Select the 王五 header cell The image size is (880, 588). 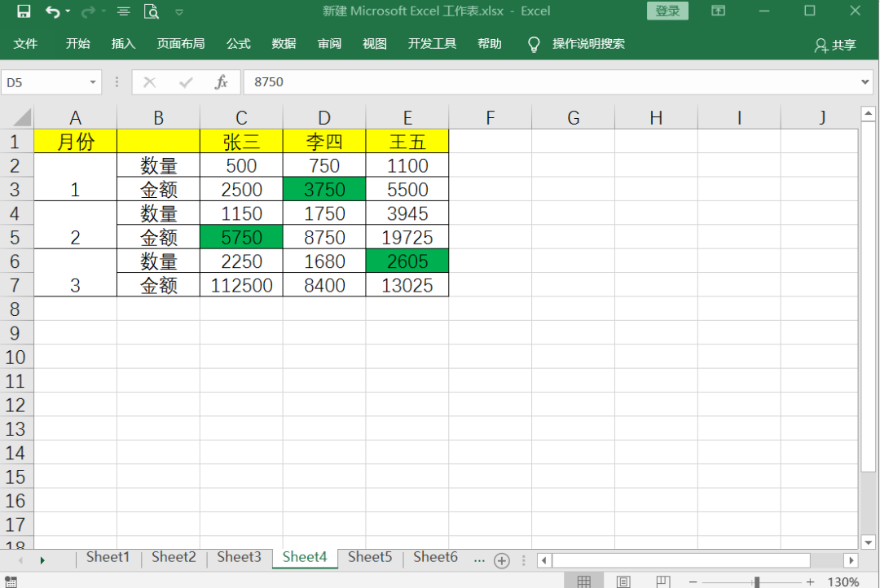click(x=407, y=142)
